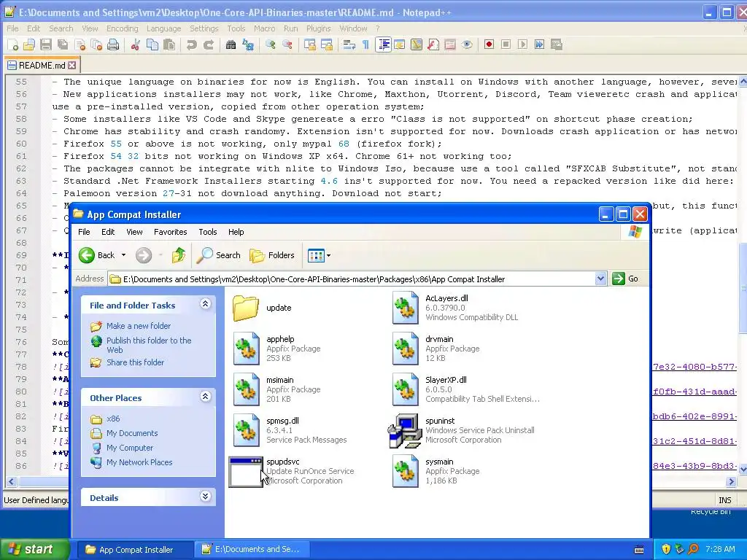The height and width of the screenshot is (560, 747).
Task: Select the update folder
Action: pyautogui.click(x=262, y=308)
